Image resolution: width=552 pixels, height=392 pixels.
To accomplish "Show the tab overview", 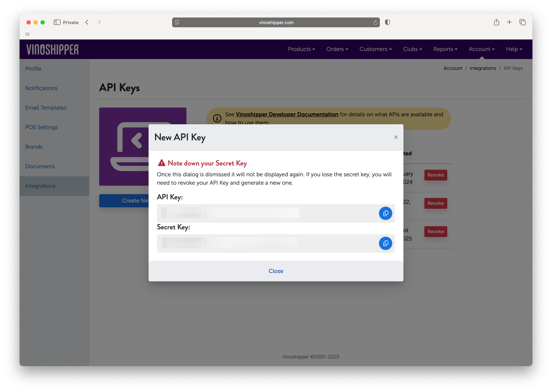I will pyautogui.click(x=522, y=22).
